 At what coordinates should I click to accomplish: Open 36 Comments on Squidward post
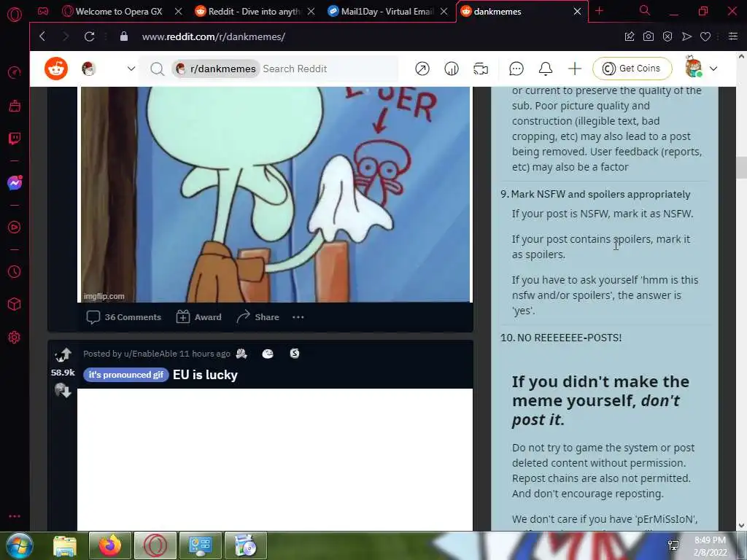point(124,317)
